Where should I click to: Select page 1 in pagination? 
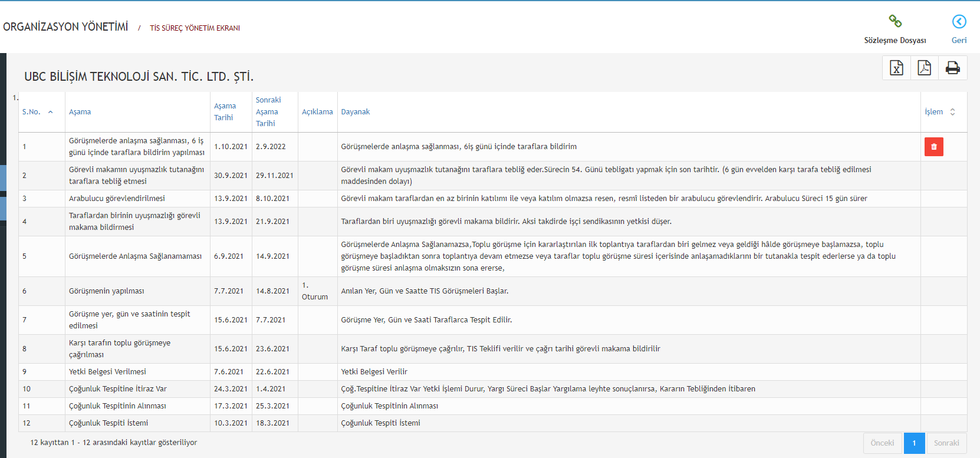pyautogui.click(x=914, y=443)
